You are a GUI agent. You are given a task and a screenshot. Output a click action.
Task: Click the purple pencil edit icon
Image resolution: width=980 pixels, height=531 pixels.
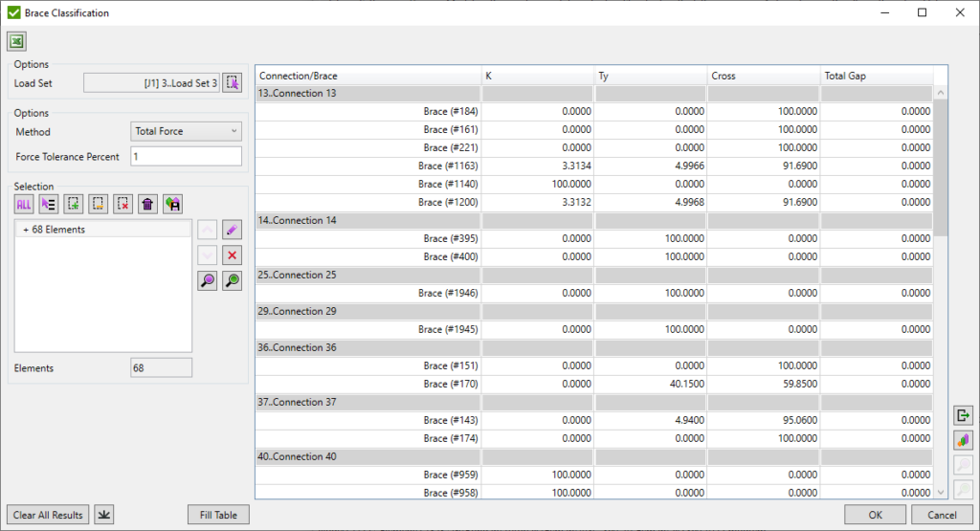(x=232, y=230)
